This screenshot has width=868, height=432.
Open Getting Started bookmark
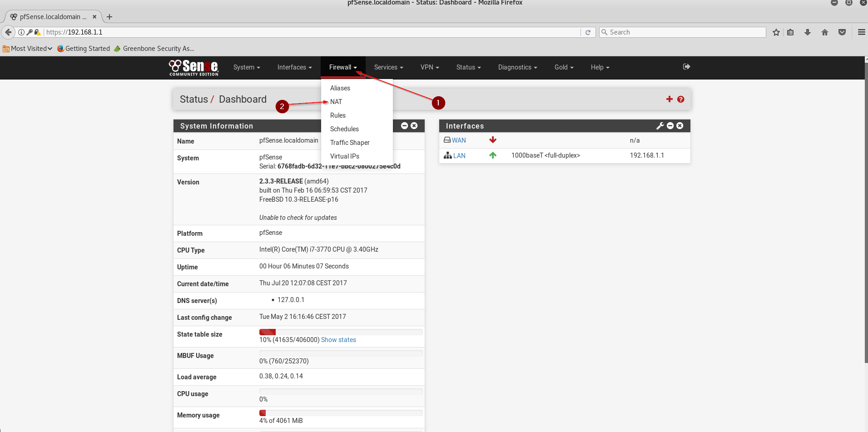point(84,49)
